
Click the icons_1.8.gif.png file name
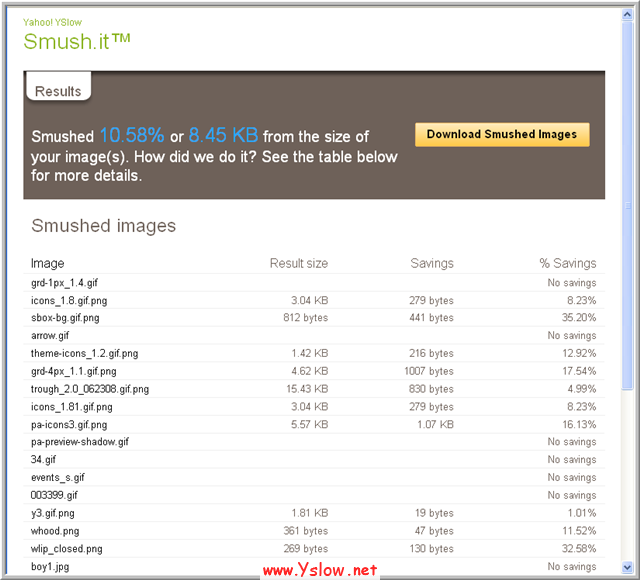69,300
